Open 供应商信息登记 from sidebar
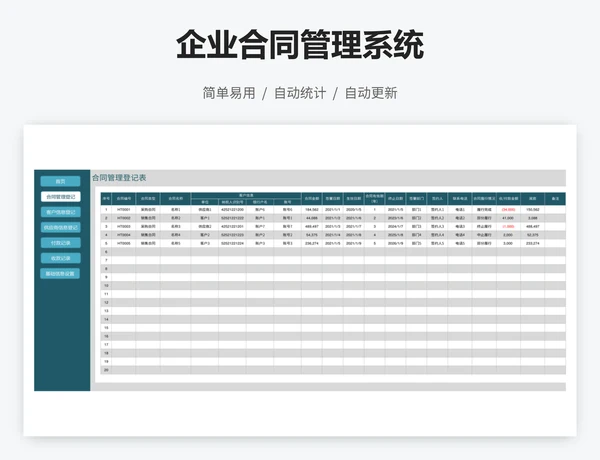The width and height of the screenshot is (600, 460). [x=60, y=227]
